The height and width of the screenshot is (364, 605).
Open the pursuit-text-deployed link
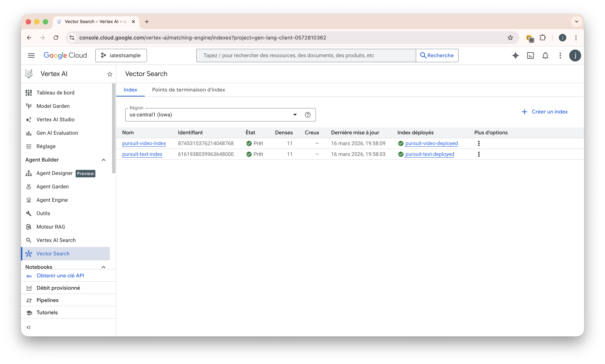(429, 154)
